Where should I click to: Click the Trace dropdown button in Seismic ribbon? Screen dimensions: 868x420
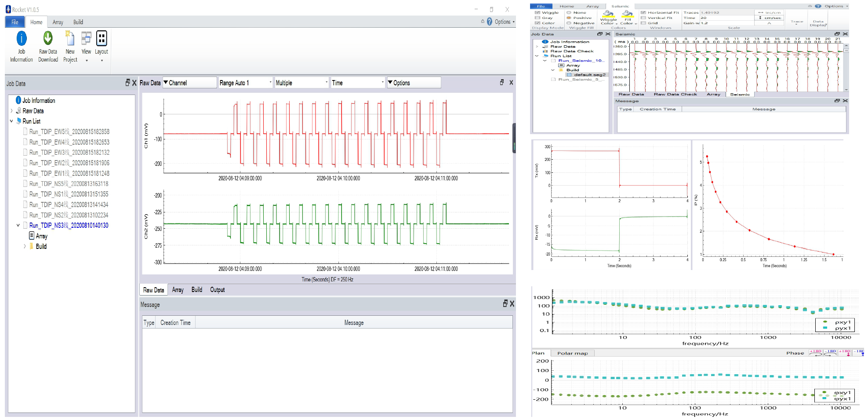coord(797,23)
